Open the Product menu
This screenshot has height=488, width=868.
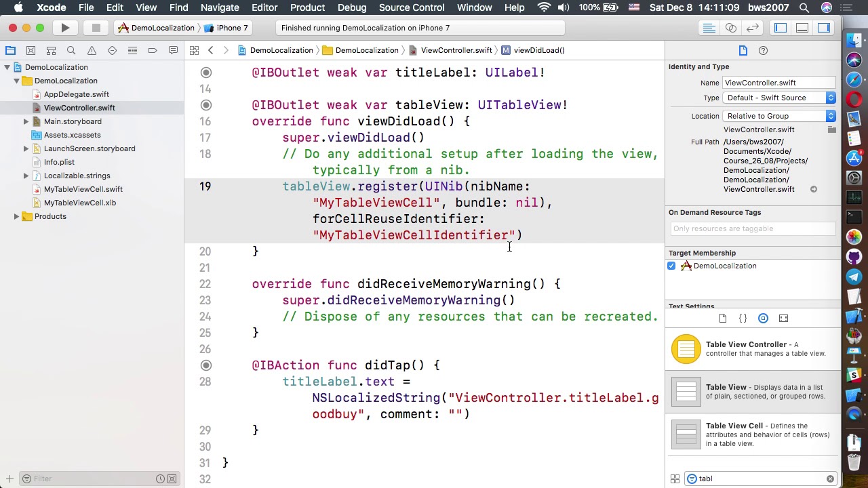(x=307, y=7)
